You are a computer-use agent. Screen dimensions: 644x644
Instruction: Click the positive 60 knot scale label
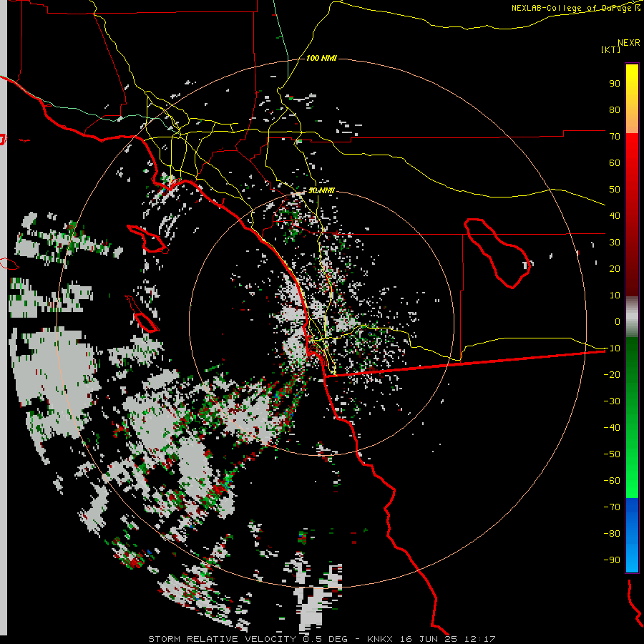point(615,162)
